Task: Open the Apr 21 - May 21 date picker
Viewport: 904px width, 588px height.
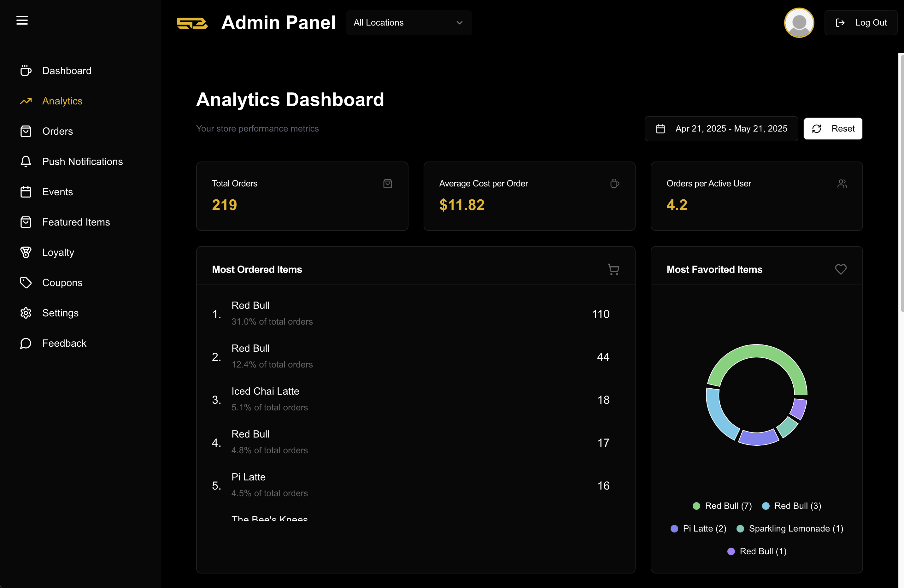Action: pos(721,129)
